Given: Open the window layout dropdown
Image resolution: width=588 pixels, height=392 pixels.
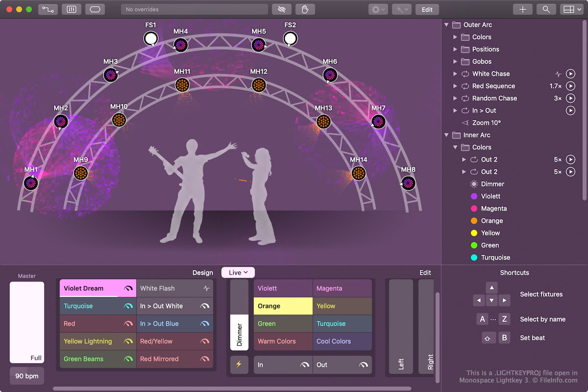Looking at the screenshot, I should (x=571, y=9).
